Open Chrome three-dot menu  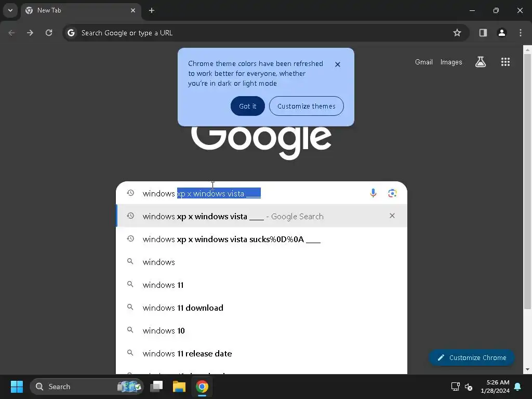pyautogui.click(x=521, y=33)
